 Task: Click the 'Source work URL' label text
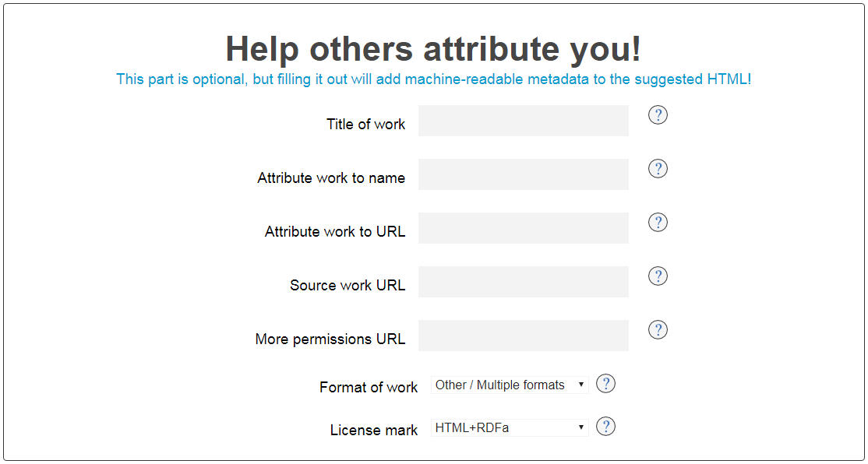(348, 286)
